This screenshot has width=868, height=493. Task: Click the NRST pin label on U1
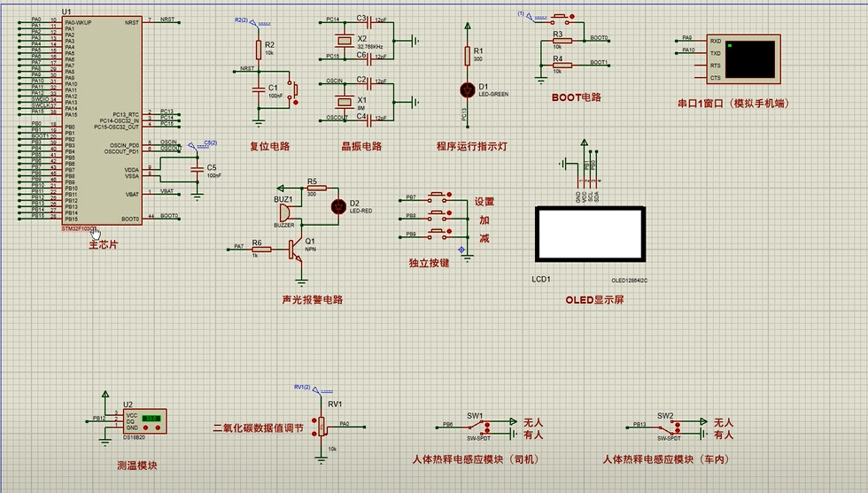pos(132,23)
